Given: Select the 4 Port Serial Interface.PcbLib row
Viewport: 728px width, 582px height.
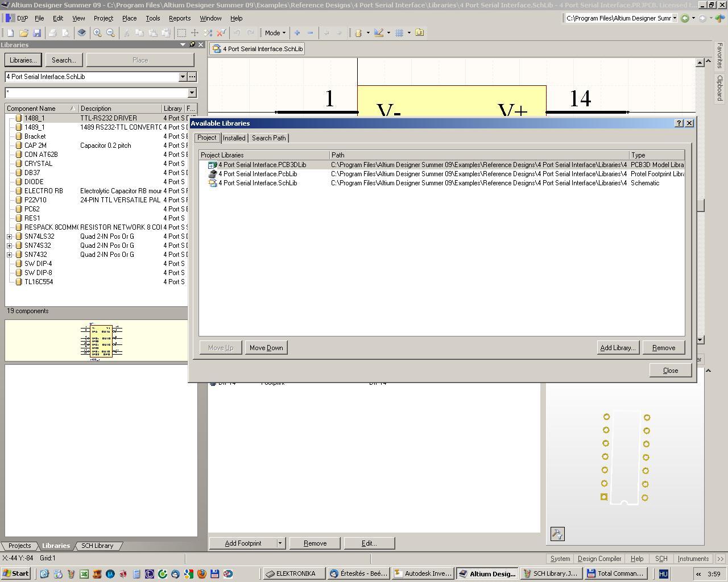Looking at the screenshot, I should [x=257, y=174].
